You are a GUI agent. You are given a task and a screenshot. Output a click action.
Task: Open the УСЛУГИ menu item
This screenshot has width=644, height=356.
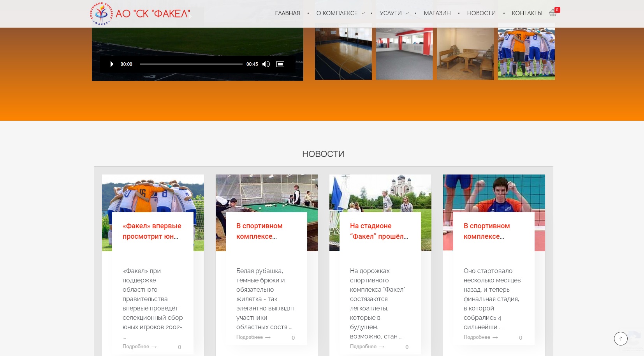[391, 13]
